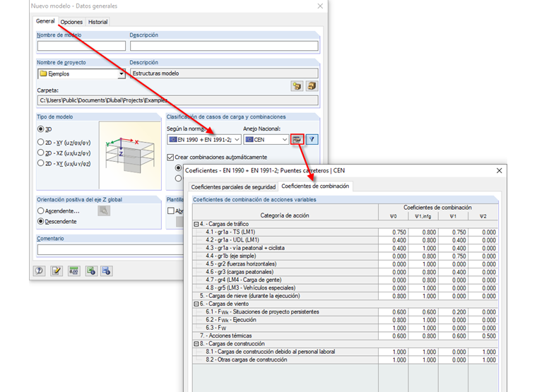
Task: Open the help question mark icon
Action: coord(39,271)
